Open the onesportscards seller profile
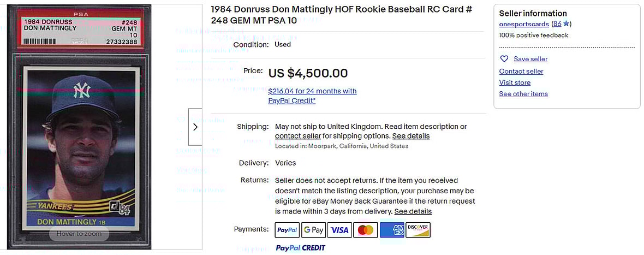The width and height of the screenshot is (644, 255). [524, 24]
